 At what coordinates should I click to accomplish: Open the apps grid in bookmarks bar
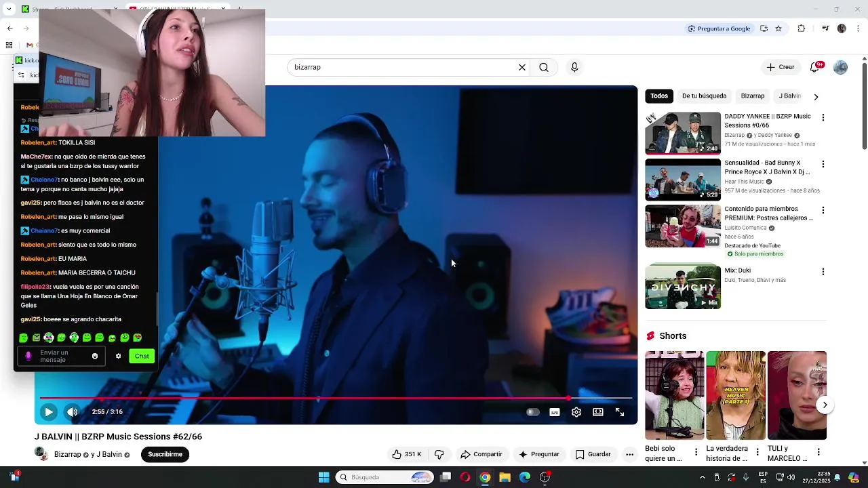[x=9, y=45]
